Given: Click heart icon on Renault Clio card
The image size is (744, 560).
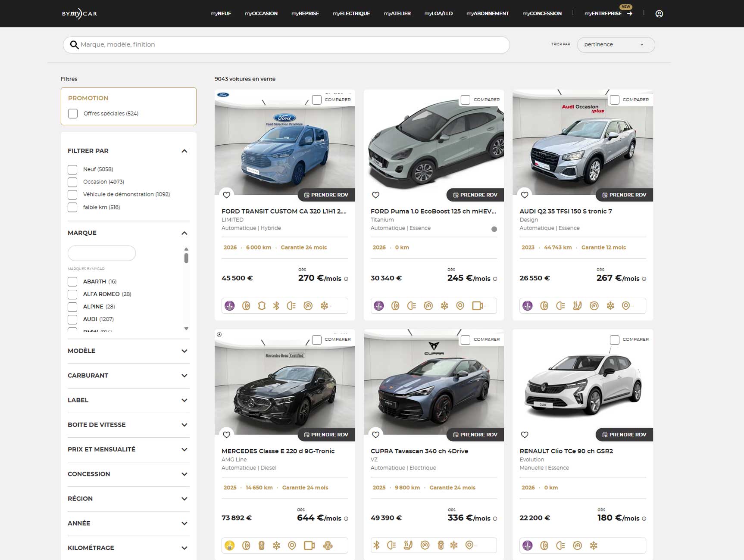Looking at the screenshot, I should click(524, 435).
